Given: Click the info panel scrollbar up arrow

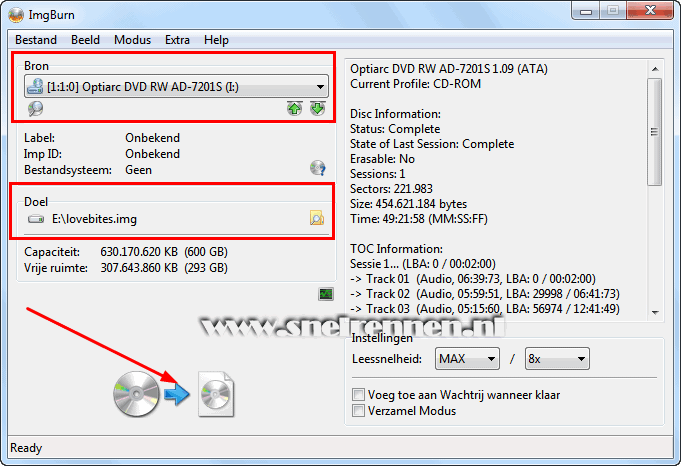Looking at the screenshot, I should pos(655,69).
